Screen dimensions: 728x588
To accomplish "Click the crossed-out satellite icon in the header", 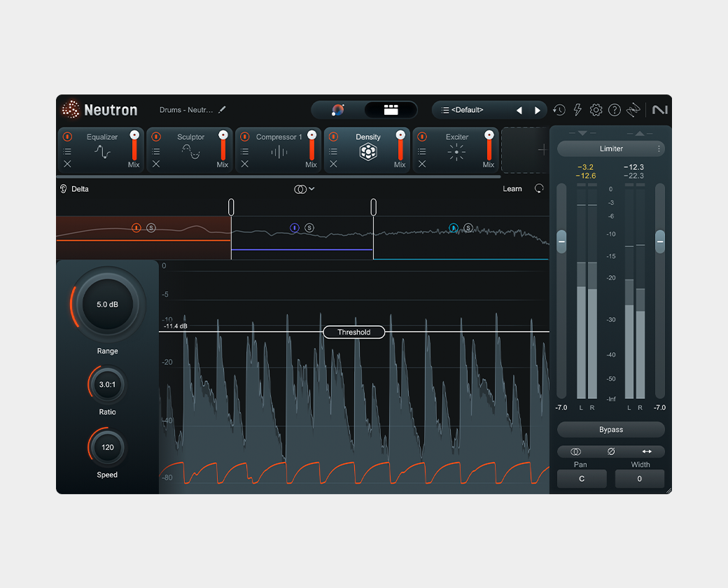I will 633,110.
